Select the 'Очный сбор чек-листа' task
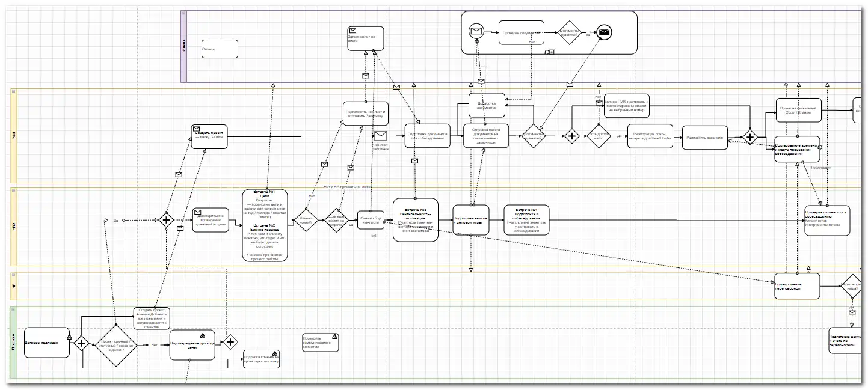The image size is (868, 390). point(371,220)
